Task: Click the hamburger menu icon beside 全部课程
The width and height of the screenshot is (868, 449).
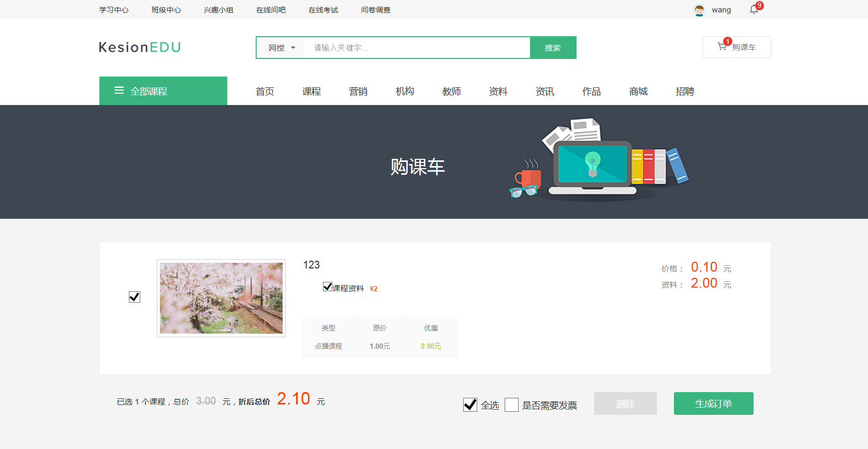Action: [119, 91]
